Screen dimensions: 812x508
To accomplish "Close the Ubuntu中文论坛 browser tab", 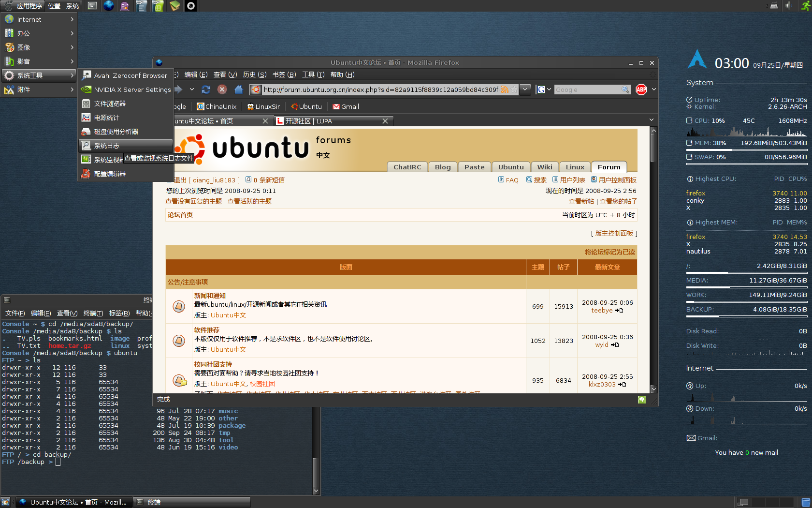I will 265,121.
